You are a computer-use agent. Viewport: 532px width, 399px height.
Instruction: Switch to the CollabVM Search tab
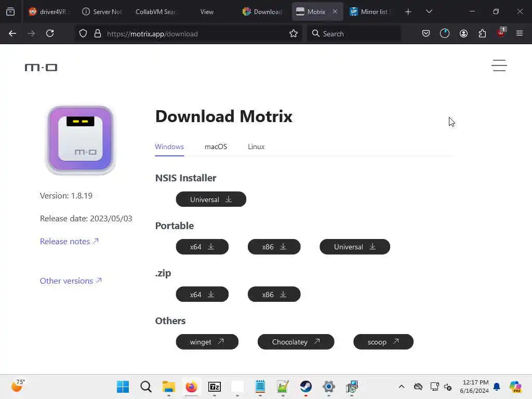pyautogui.click(x=155, y=11)
